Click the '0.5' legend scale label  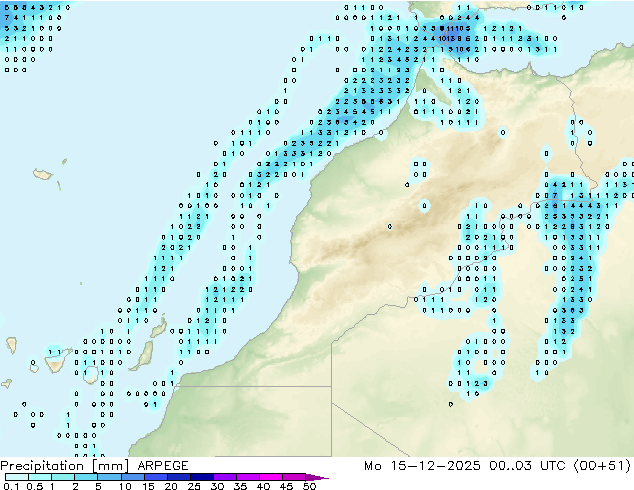click(34, 486)
